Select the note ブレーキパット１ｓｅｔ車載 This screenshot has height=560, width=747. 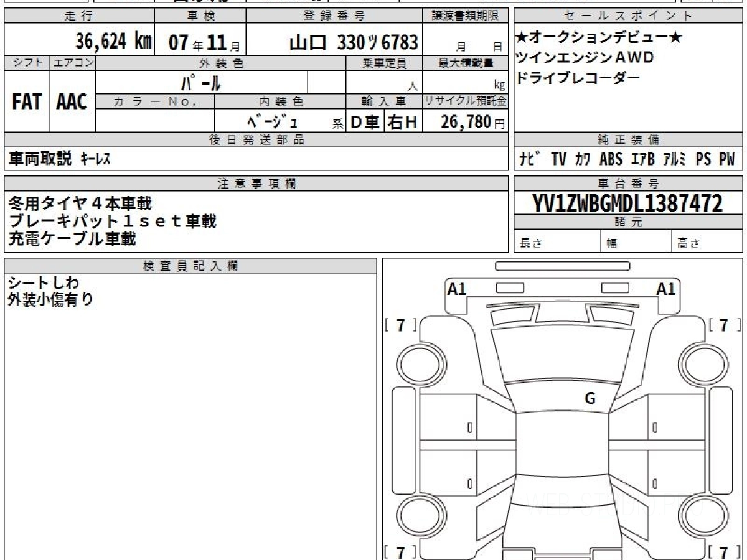click(x=113, y=221)
